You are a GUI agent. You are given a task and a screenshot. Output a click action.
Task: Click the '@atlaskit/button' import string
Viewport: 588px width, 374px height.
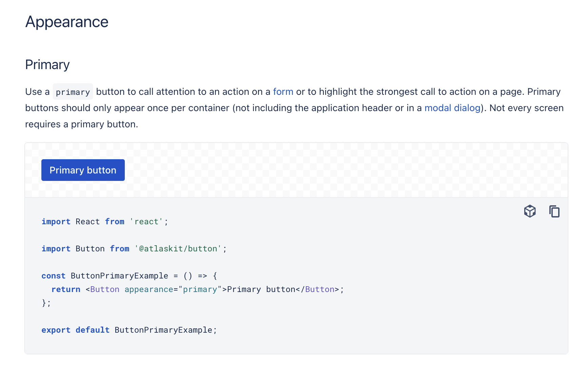pyautogui.click(x=178, y=249)
